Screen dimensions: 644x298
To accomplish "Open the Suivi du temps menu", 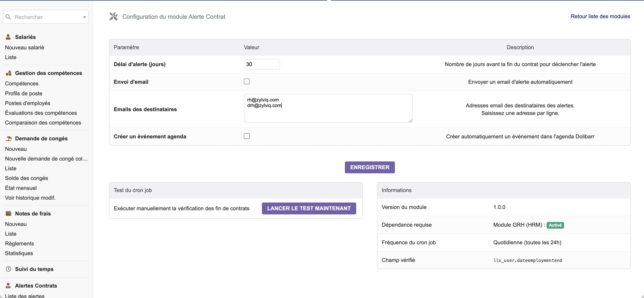I will 34,269.
